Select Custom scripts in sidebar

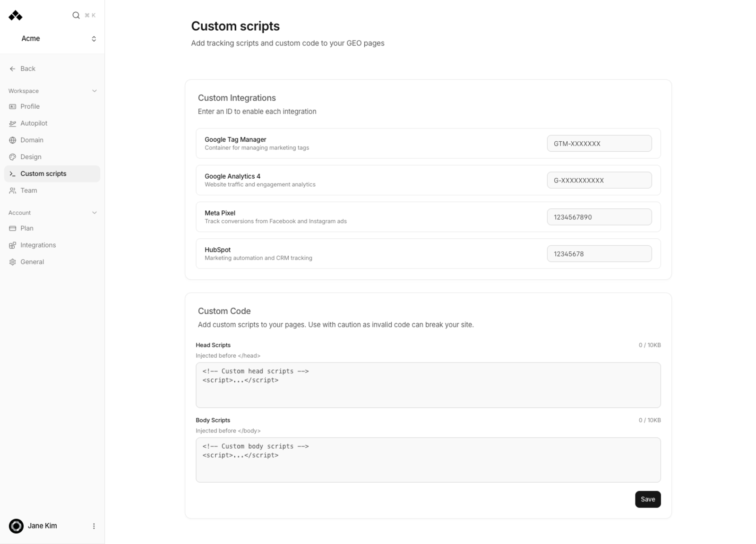click(x=52, y=173)
